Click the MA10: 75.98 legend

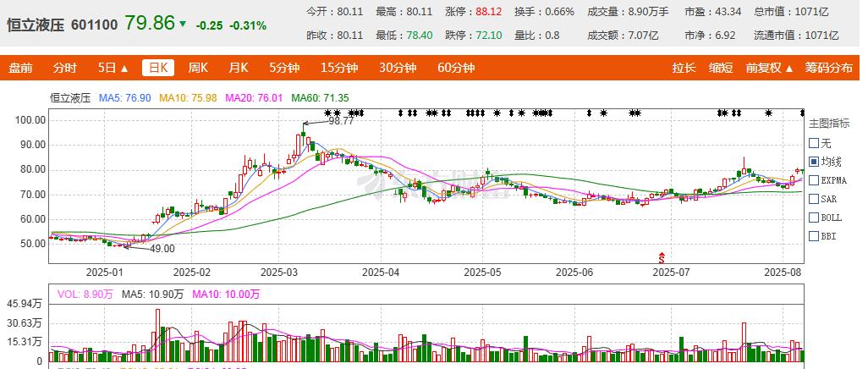188,98
